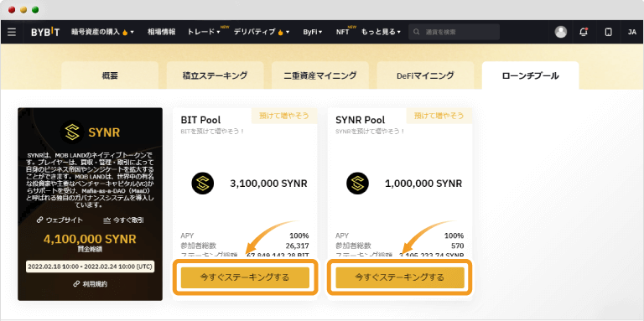Click the SYNR logo in the info card
The height and width of the screenshot is (321, 644).
72,132
